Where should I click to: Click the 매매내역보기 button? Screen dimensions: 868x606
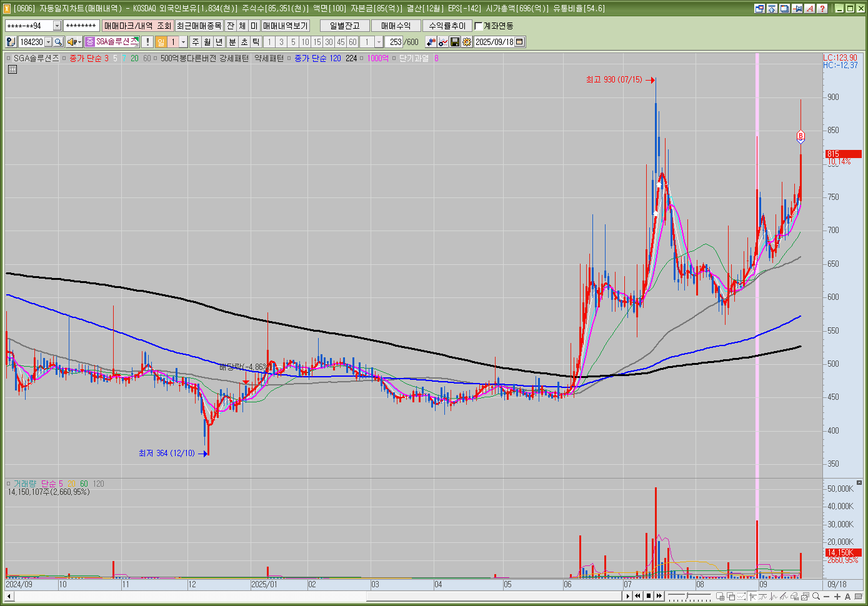pos(285,26)
